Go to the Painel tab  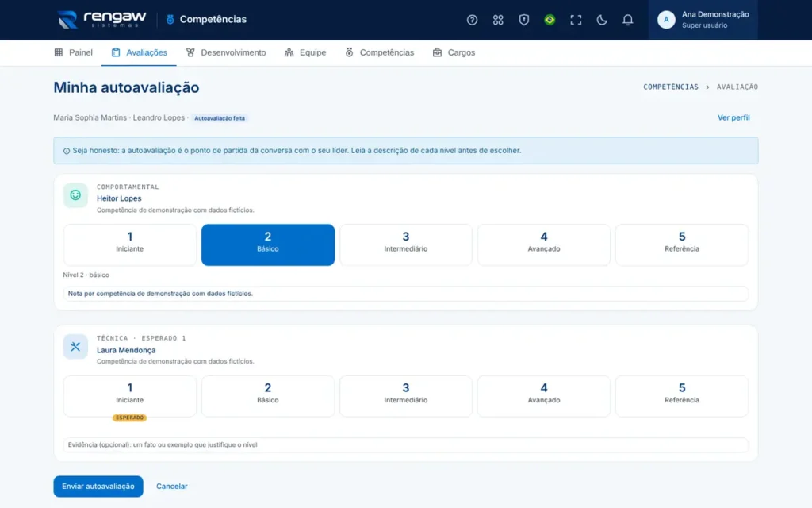point(74,52)
